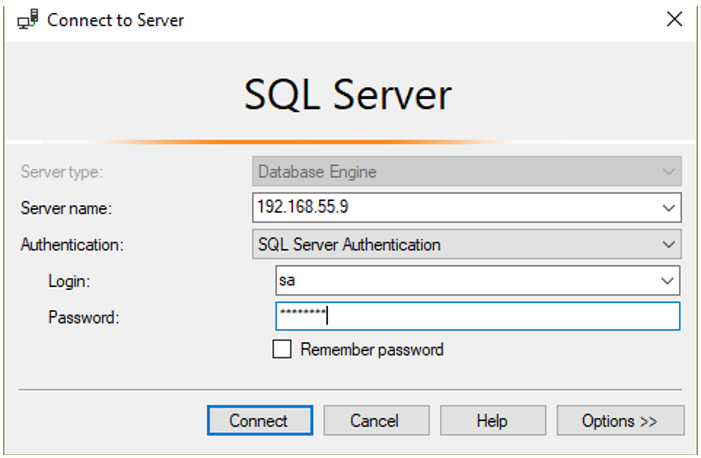Click the disabled Server type dropdown arrow
701x458 pixels.
tap(669, 171)
